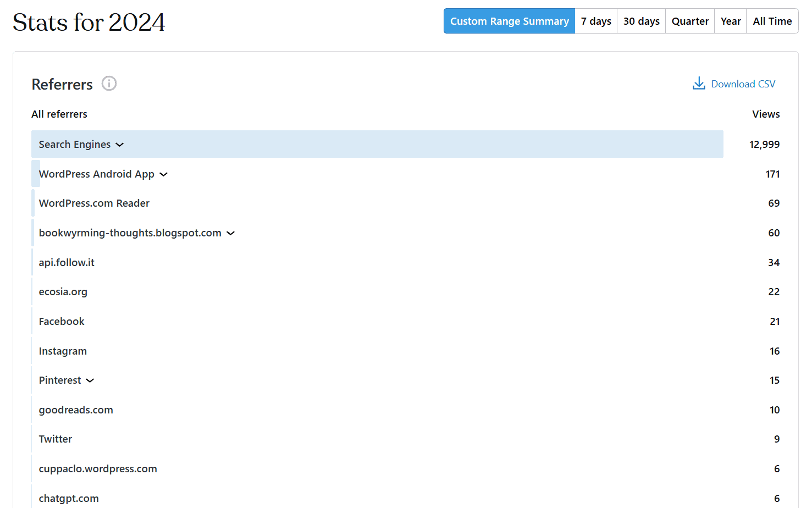The height and width of the screenshot is (508, 812).
Task: Expand WordPress Android App row
Action: pos(163,174)
